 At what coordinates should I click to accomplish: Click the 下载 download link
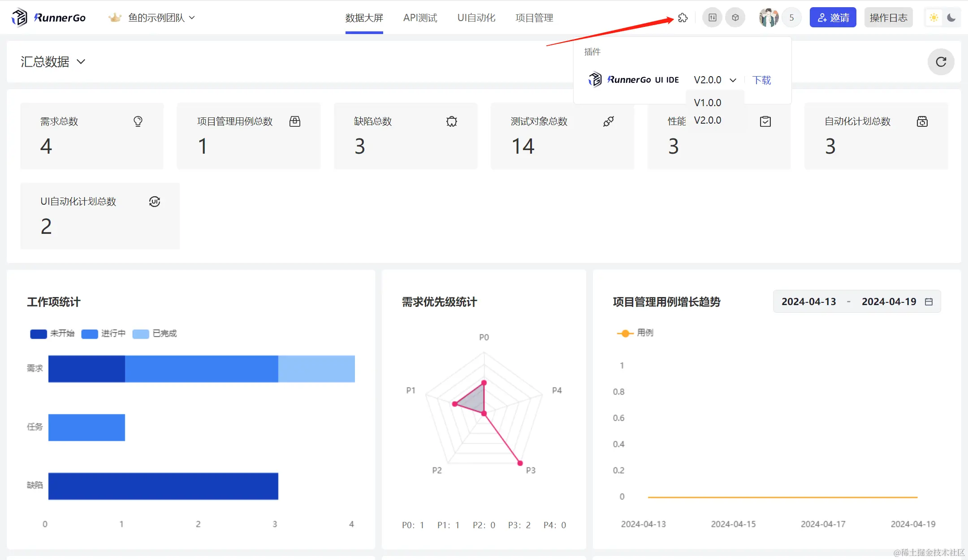coord(761,80)
